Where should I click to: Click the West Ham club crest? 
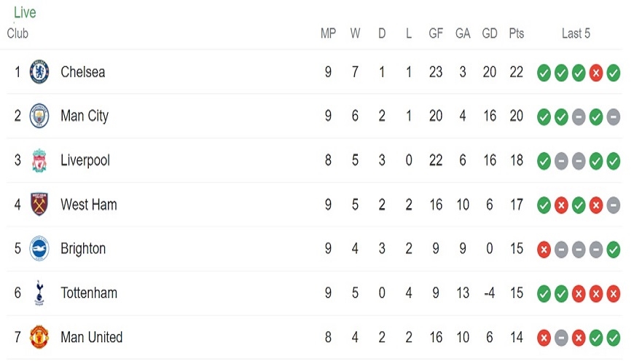39,204
